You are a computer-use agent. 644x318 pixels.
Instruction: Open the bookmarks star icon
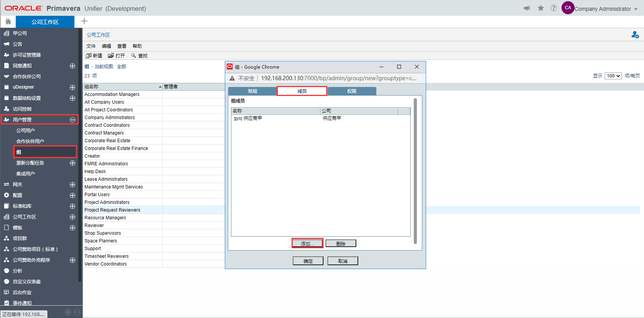point(541,8)
